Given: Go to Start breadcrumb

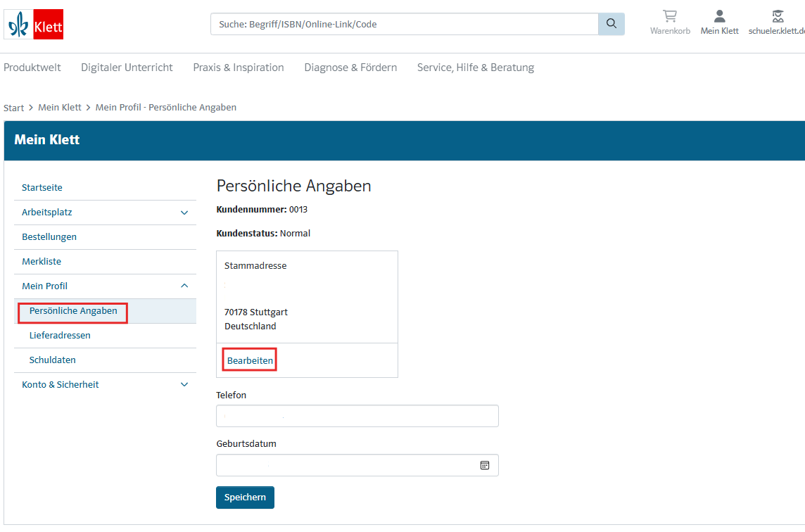Looking at the screenshot, I should pos(14,108).
